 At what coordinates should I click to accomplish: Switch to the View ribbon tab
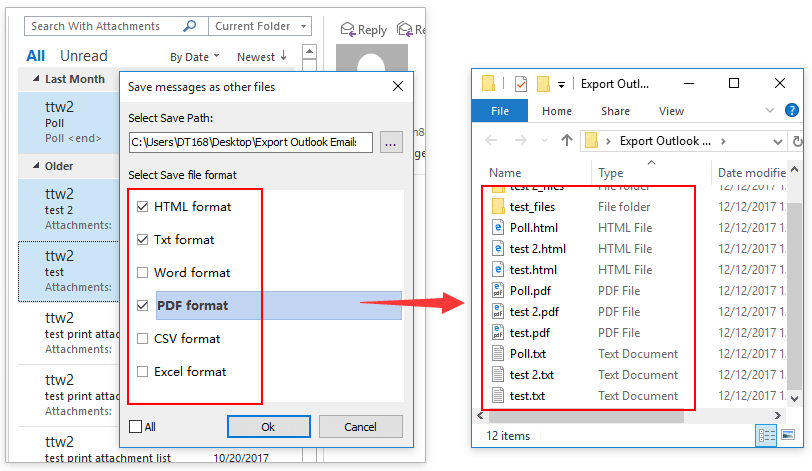[671, 111]
